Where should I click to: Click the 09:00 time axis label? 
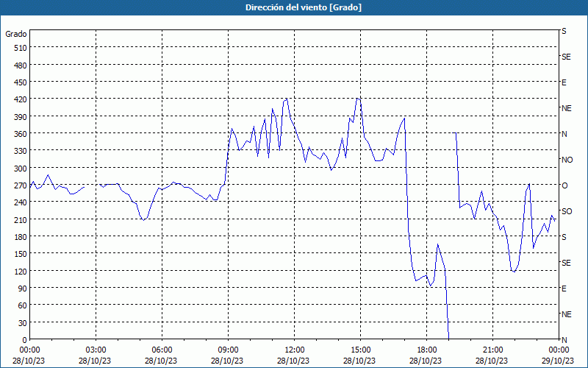pos(229,350)
